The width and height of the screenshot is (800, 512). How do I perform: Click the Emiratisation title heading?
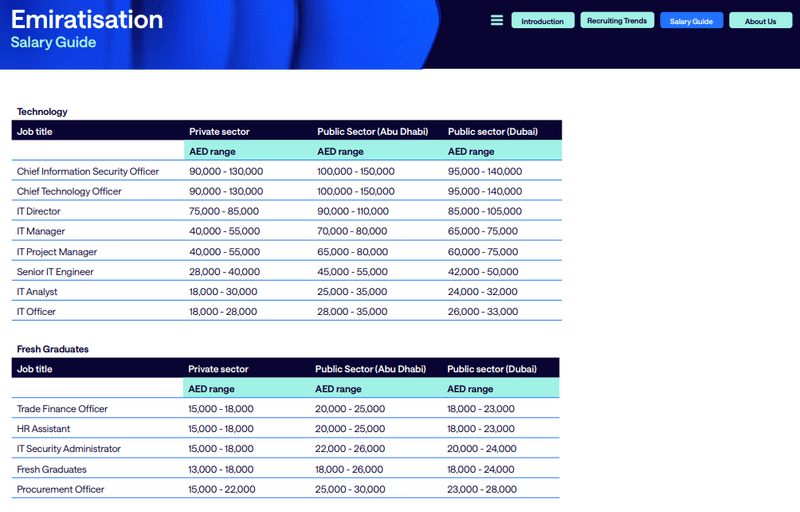(x=87, y=19)
